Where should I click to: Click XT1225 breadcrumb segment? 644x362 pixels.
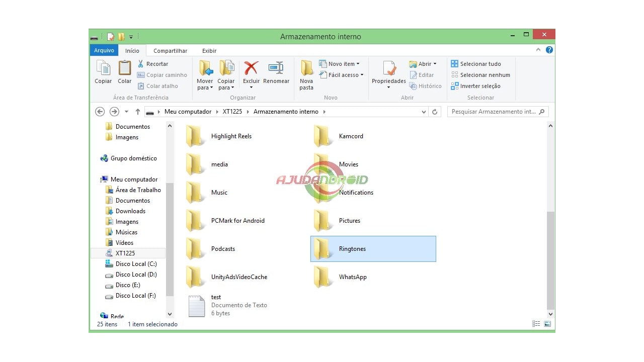[233, 112]
